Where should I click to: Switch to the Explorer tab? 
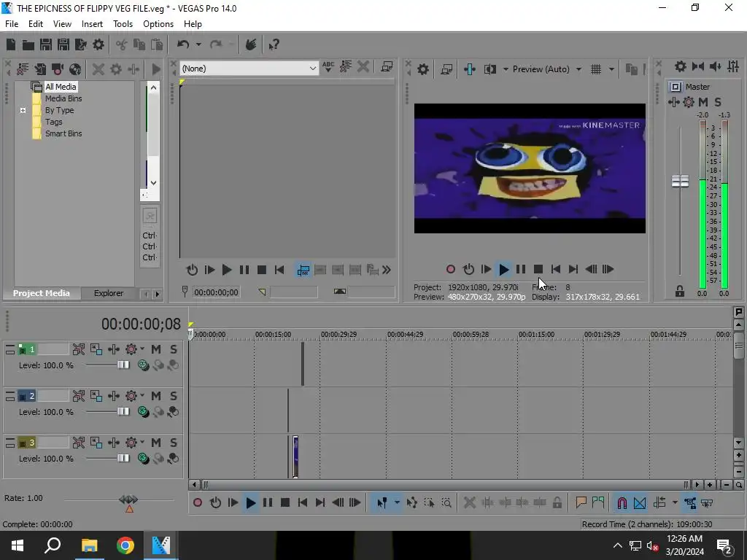pos(109,293)
